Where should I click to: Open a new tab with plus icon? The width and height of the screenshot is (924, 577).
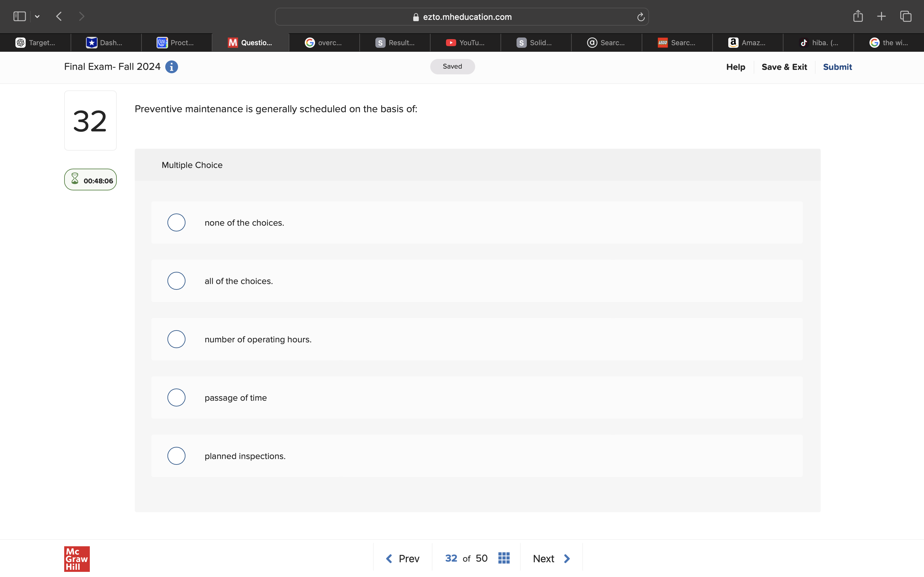click(x=881, y=16)
